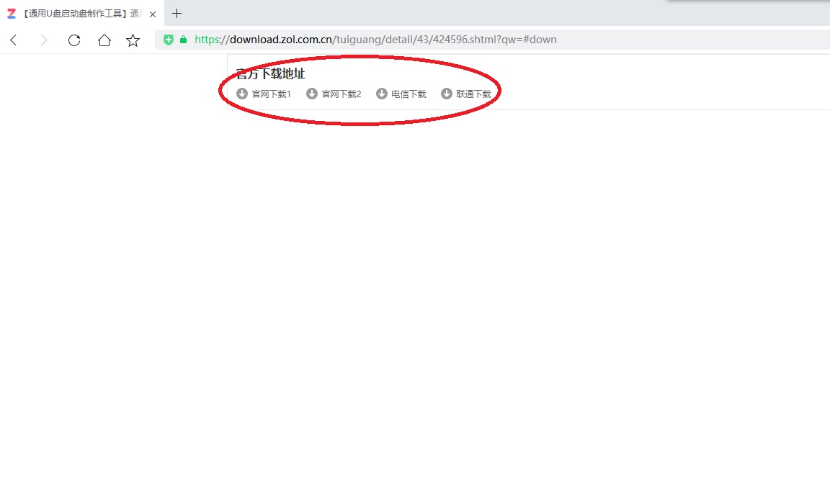This screenshot has width=830, height=504.
Task: Click the 官网下载2 link
Action: [342, 94]
